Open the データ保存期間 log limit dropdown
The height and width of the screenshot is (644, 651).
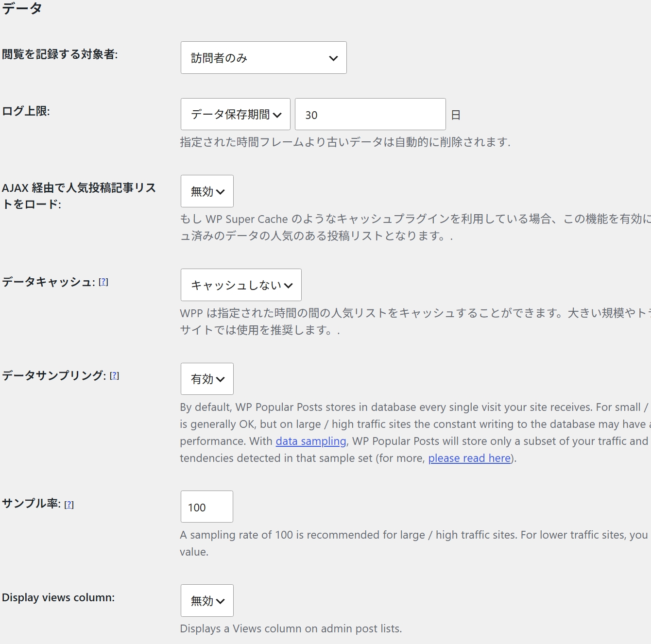click(236, 114)
